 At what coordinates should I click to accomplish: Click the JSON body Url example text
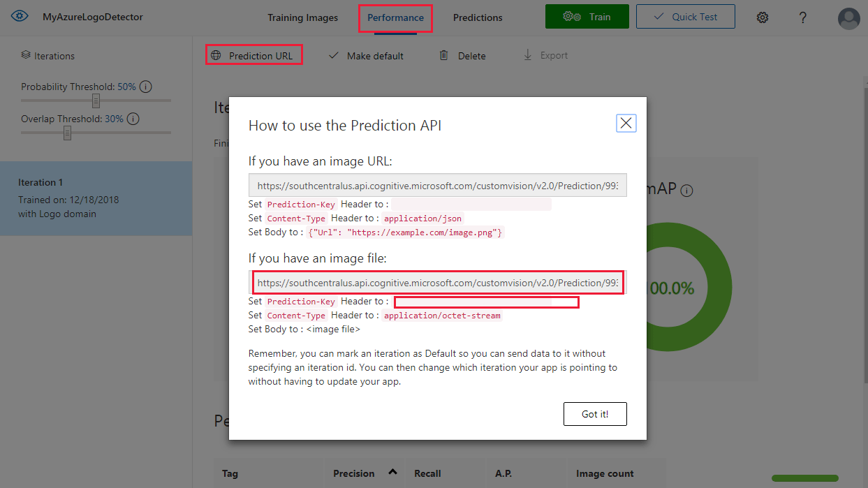[406, 232]
